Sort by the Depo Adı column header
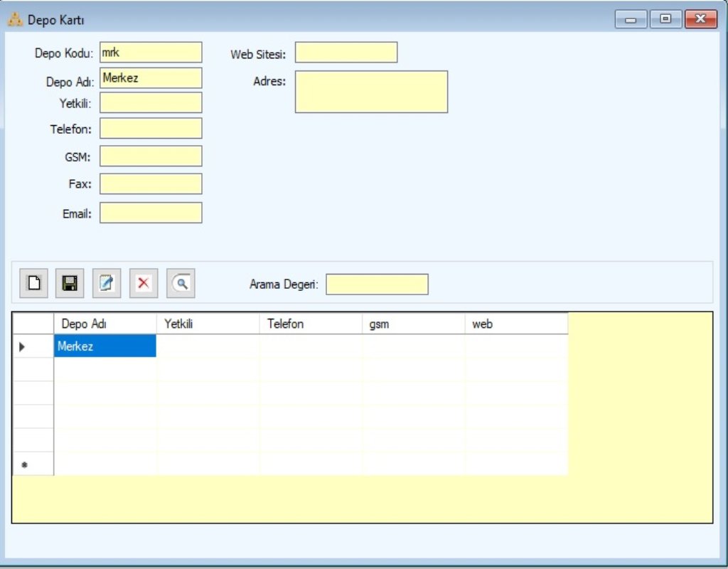 tap(105, 324)
